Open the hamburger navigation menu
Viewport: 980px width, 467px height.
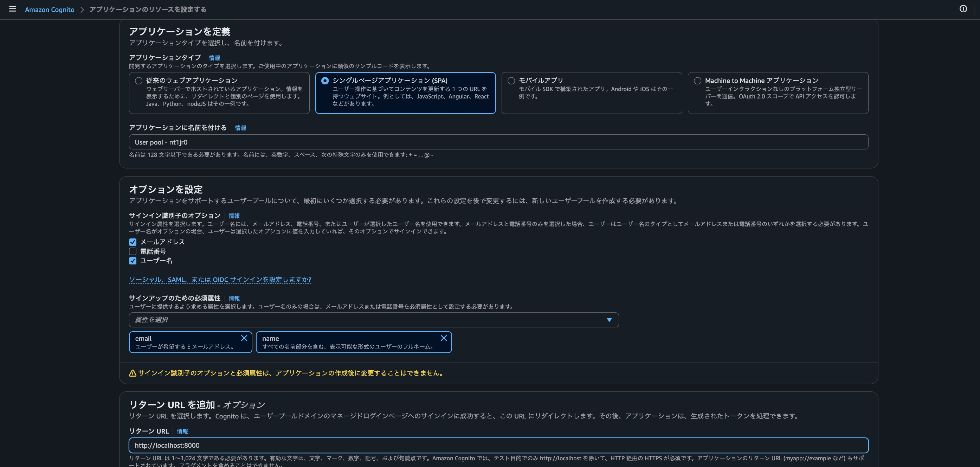coord(12,9)
